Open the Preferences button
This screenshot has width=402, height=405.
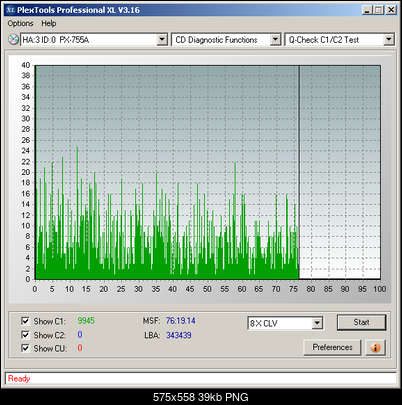click(332, 347)
